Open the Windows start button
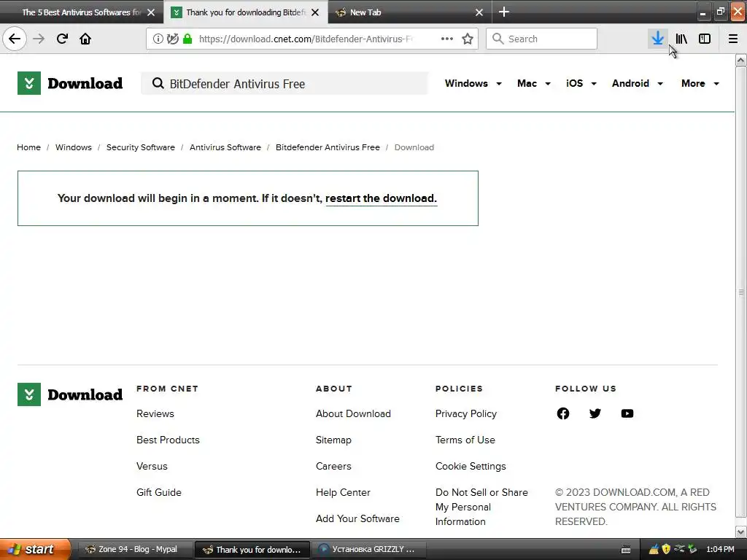The width and height of the screenshot is (747, 560). pos(34,549)
